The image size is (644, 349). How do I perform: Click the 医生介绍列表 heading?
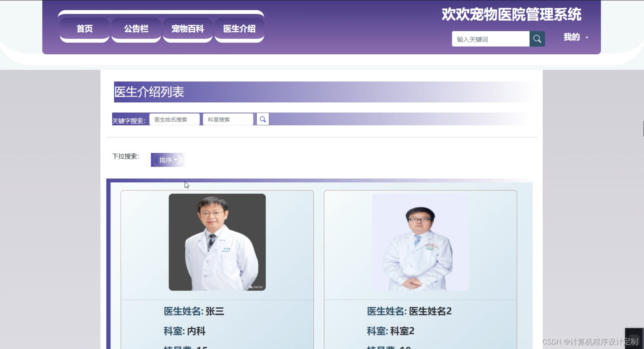(x=149, y=92)
